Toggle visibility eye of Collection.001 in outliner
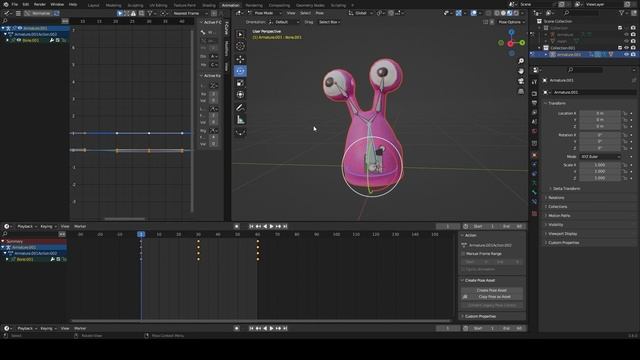Image resolution: width=640 pixels, height=360 pixels. (x=627, y=48)
